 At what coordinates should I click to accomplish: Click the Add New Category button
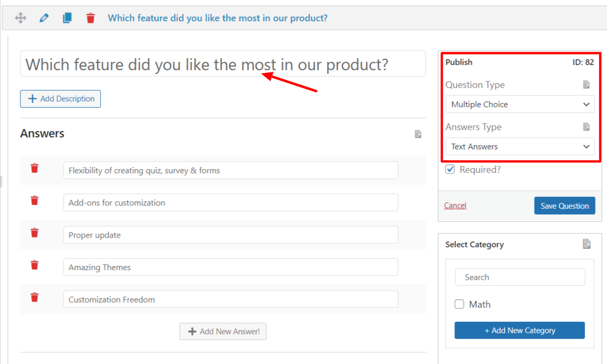[x=519, y=330]
